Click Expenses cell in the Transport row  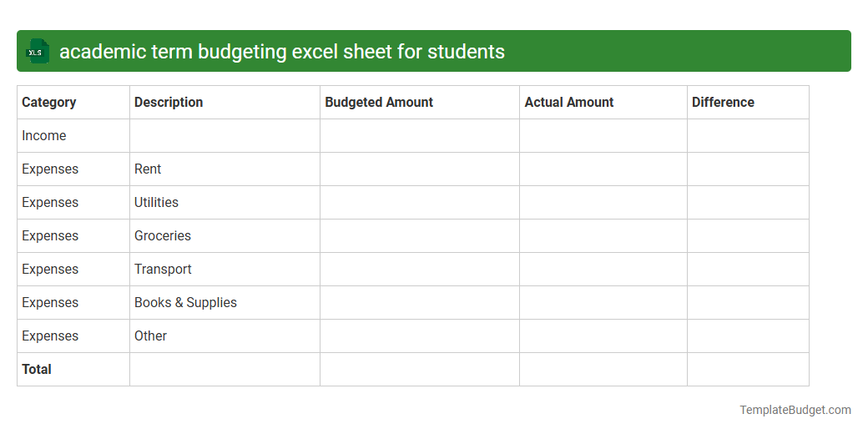(73, 269)
